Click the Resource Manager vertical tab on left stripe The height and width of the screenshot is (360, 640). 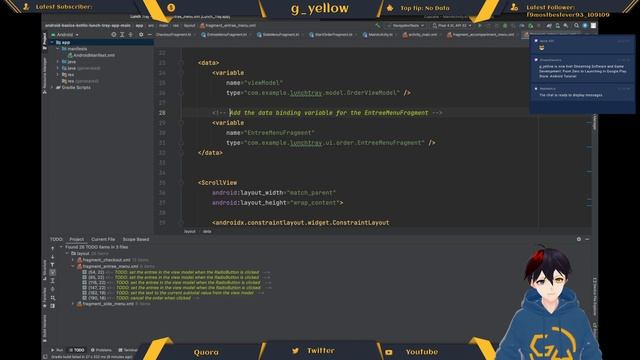(44, 75)
